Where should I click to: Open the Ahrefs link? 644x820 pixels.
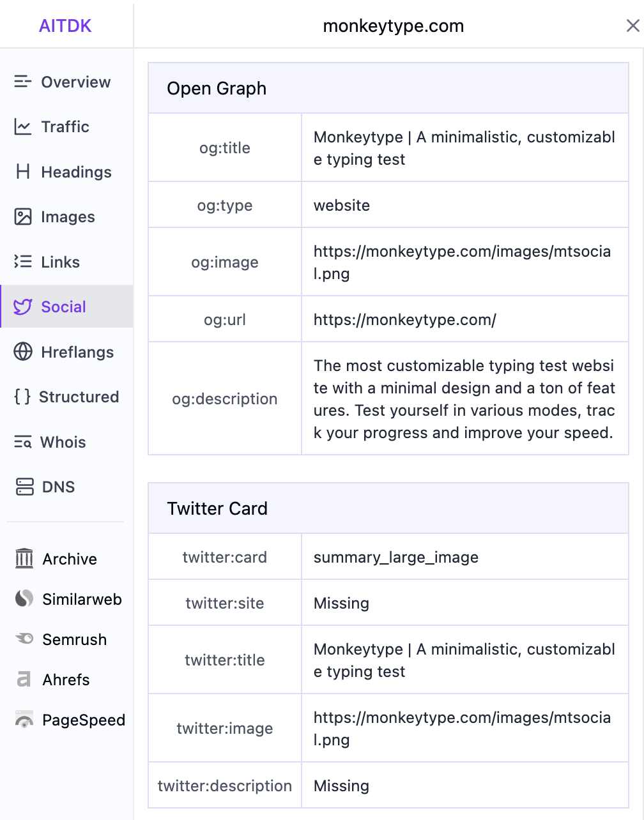tap(66, 680)
